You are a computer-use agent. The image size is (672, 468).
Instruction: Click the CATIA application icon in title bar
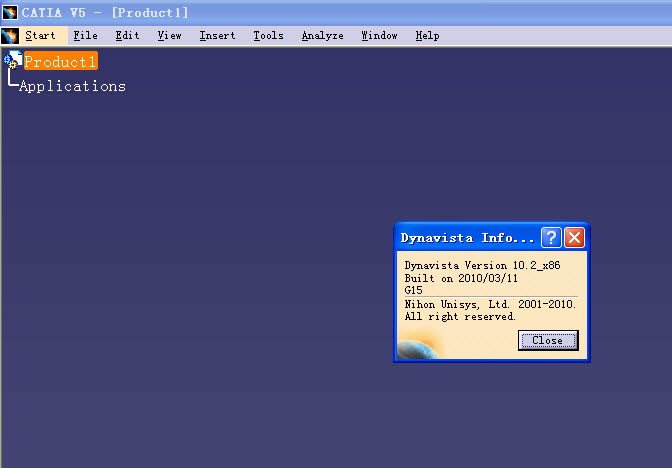(x=10, y=12)
